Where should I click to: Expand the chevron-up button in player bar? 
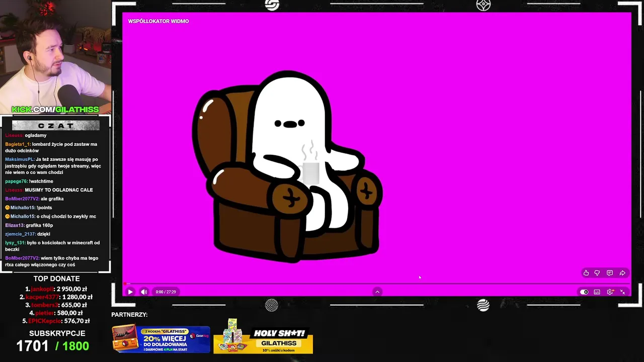[377, 292]
